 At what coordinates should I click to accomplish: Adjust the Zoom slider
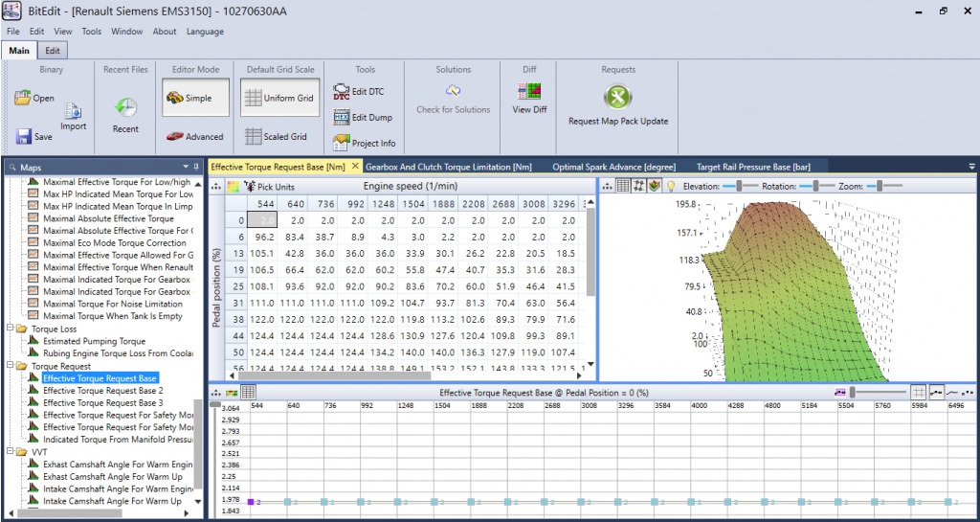tap(883, 187)
